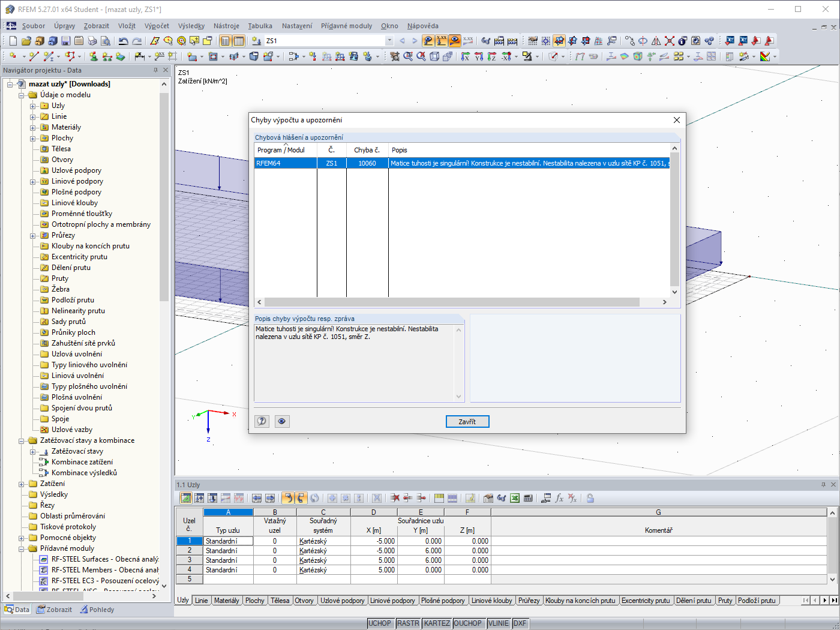Toggle show loads icon in toolbar
This screenshot has width=840, height=630.
point(428,41)
